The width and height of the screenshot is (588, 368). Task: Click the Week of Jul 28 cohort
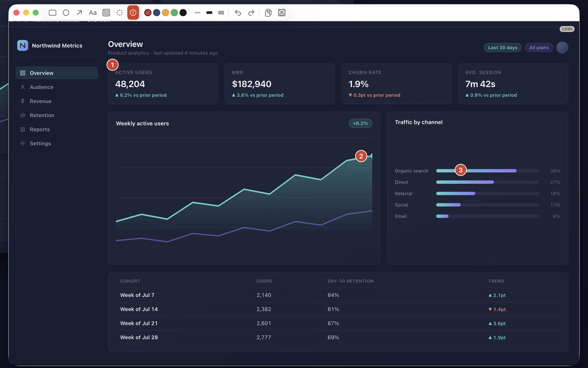[x=139, y=338]
